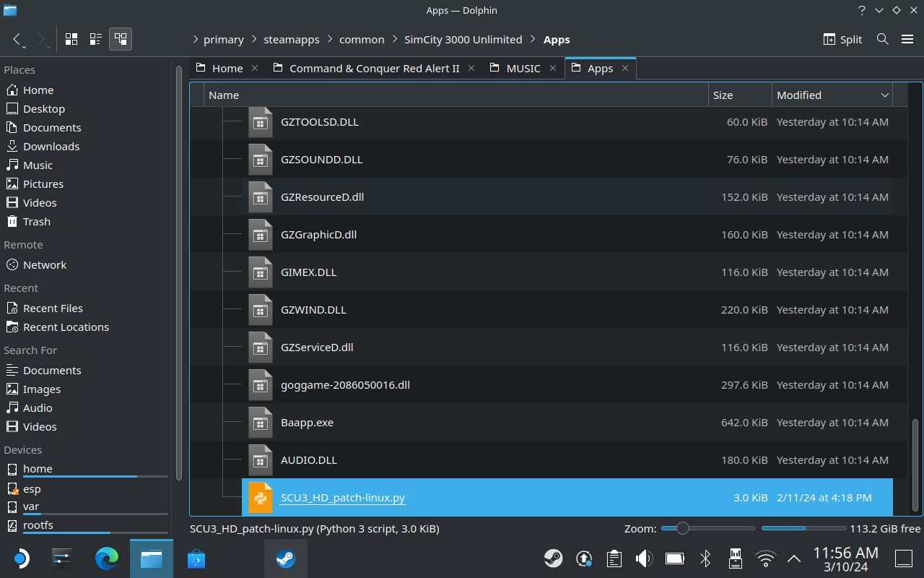This screenshot has height=578, width=924.
Task: Open Desktop in the Places panel
Action: tap(44, 108)
